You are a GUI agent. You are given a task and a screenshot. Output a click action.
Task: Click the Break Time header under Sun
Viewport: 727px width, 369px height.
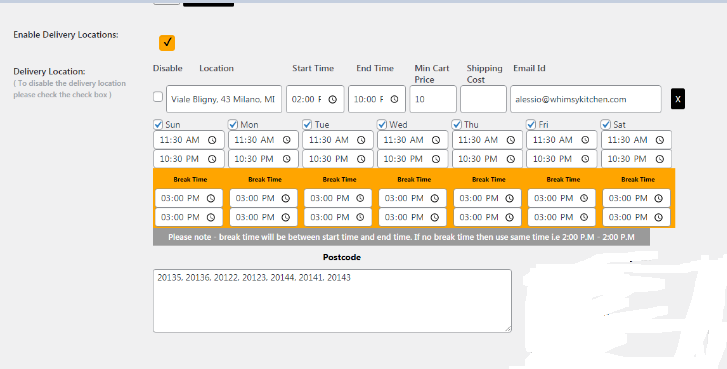point(190,179)
